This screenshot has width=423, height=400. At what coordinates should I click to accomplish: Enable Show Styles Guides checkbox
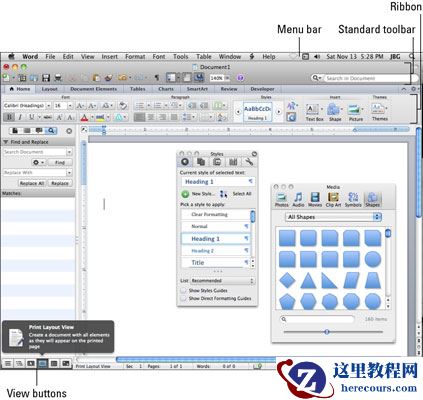click(x=183, y=291)
